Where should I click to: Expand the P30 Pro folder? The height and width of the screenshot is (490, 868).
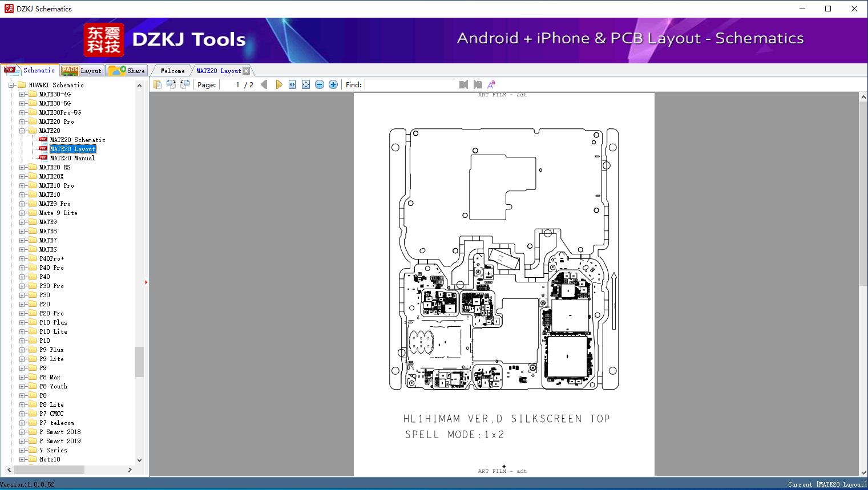pos(22,286)
